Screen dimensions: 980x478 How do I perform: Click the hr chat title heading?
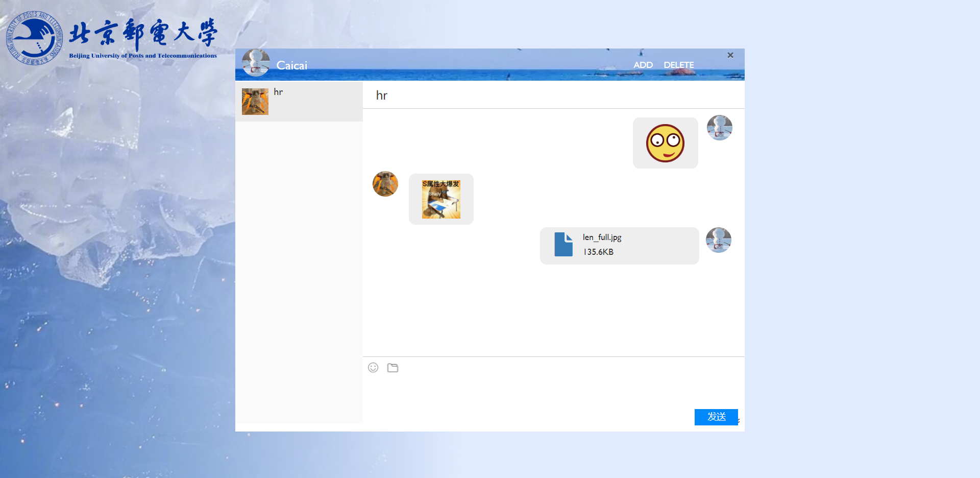click(x=382, y=95)
